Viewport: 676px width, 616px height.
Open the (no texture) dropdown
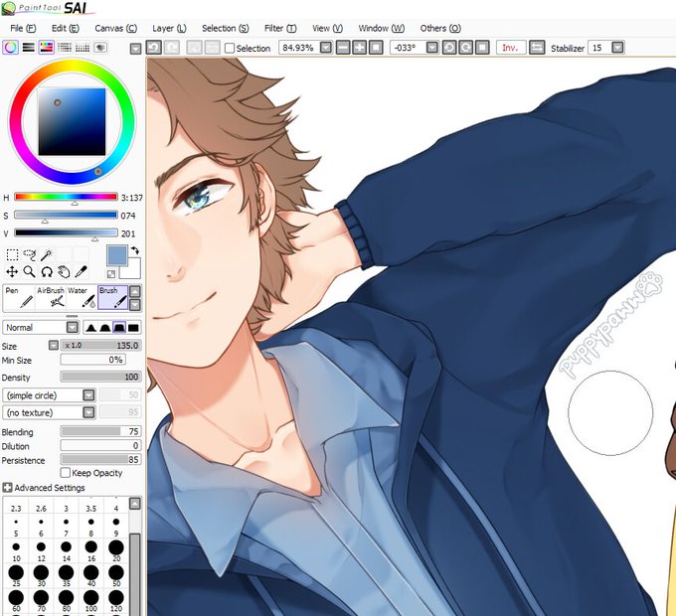[88, 412]
